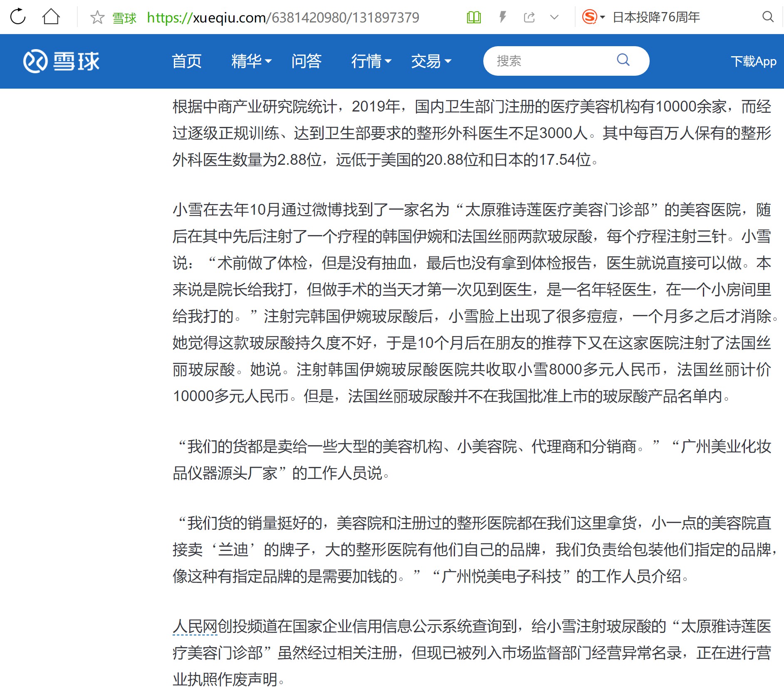Click the magnifier icon in Xueqiu search
This screenshot has width=784, height=687.
(623, 60)
